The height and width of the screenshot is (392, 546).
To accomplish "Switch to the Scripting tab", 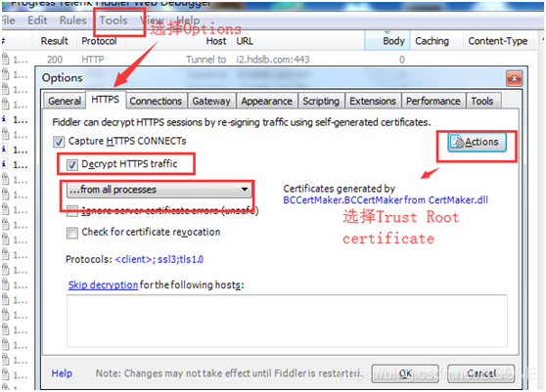I will [x=321, y=102].
